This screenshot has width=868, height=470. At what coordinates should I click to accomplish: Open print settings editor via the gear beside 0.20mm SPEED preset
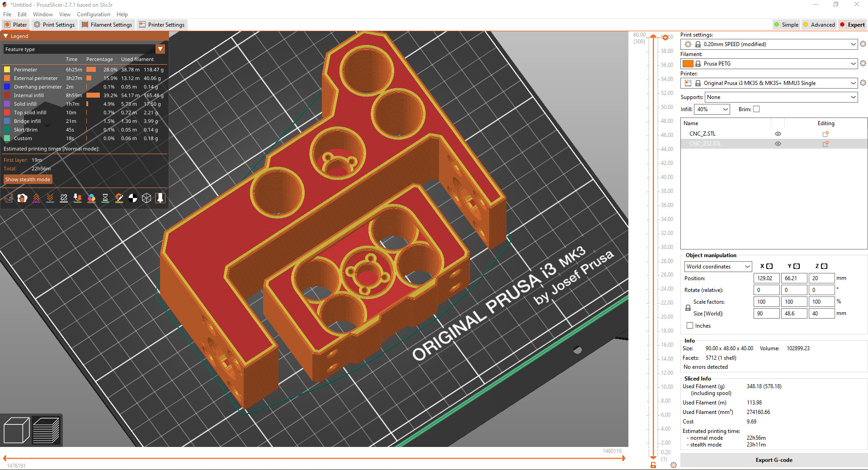coord(863,44)
